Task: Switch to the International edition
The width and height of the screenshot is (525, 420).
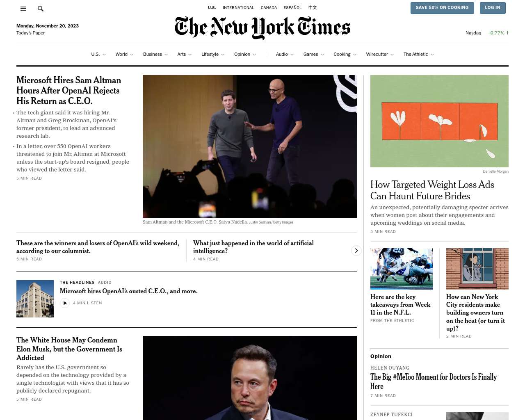Action: point(238,8)
